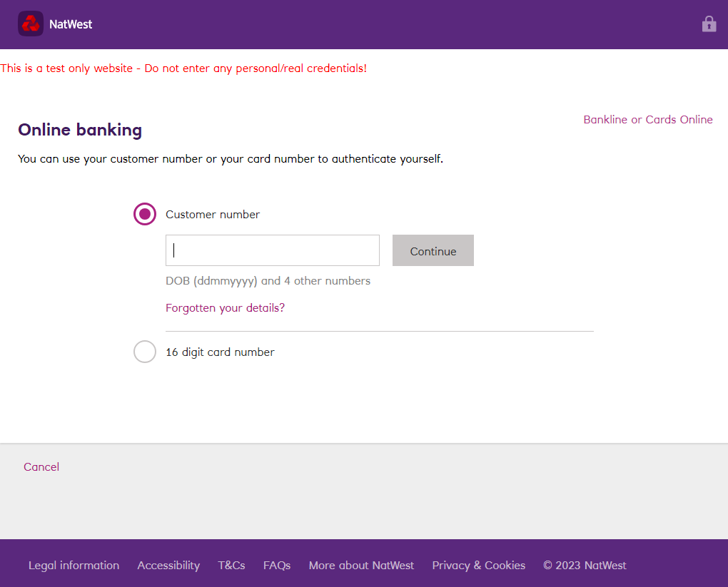This screenshot has height=587, width=728.
Task: Open the 'Forgotten your details?' link
Action: 225,308
